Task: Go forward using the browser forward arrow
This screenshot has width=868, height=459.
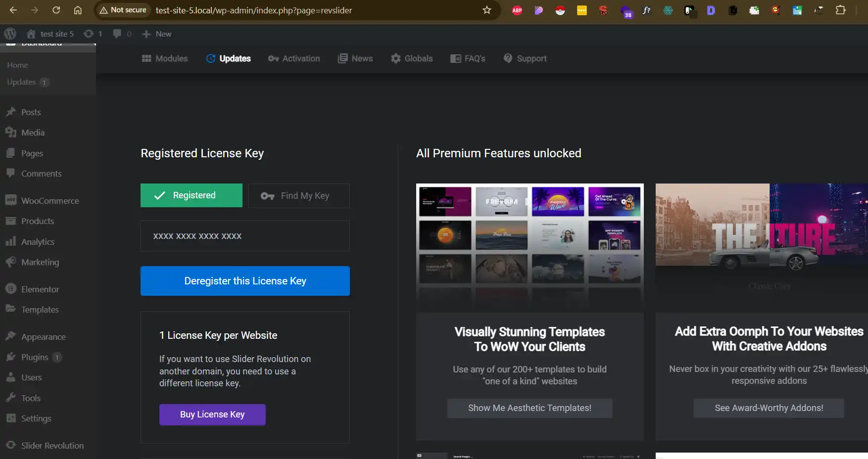Action: coord(35,10)
